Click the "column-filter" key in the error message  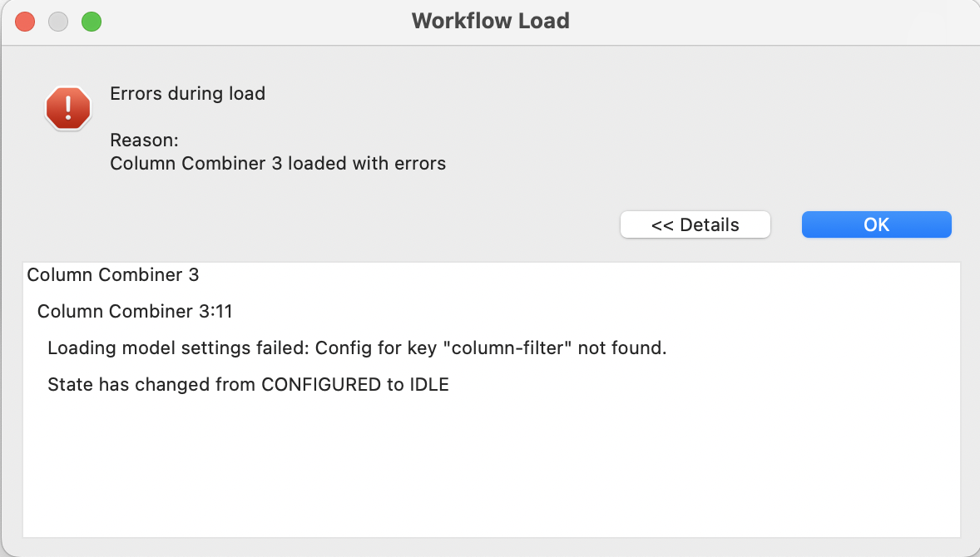click(x=507, y=348)
